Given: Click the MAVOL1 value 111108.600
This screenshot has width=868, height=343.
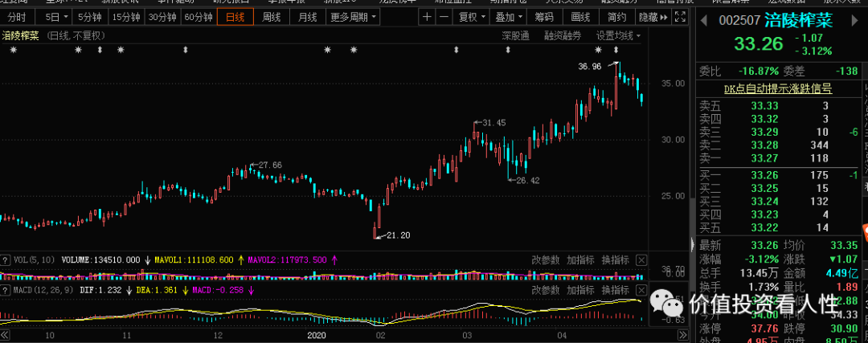Looking at the screenshot, I should pyautogui.click(x=211, y=260).
